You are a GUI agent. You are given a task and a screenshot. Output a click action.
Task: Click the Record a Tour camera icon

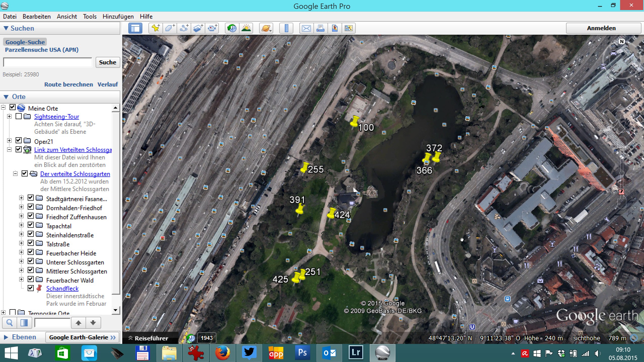(x=212, y=28)
